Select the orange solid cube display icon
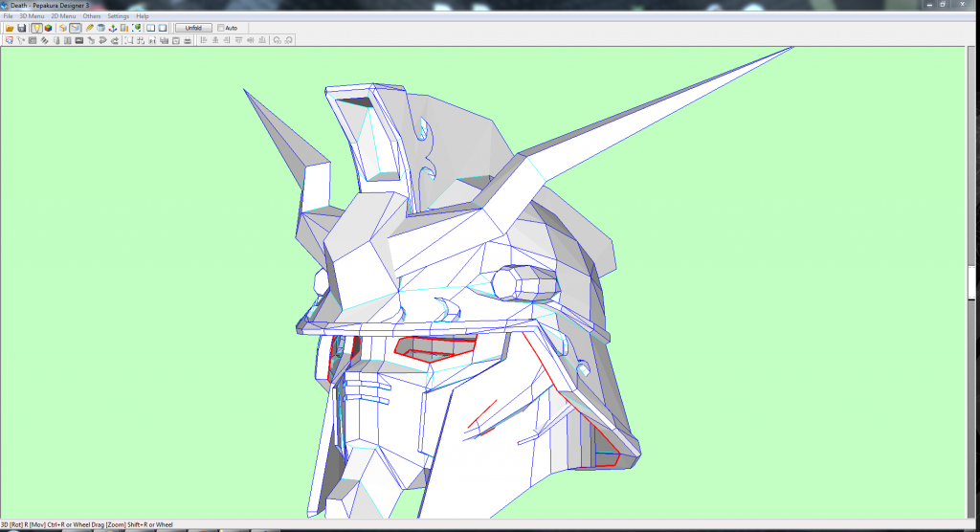980x532 pixels. (62, 28)
